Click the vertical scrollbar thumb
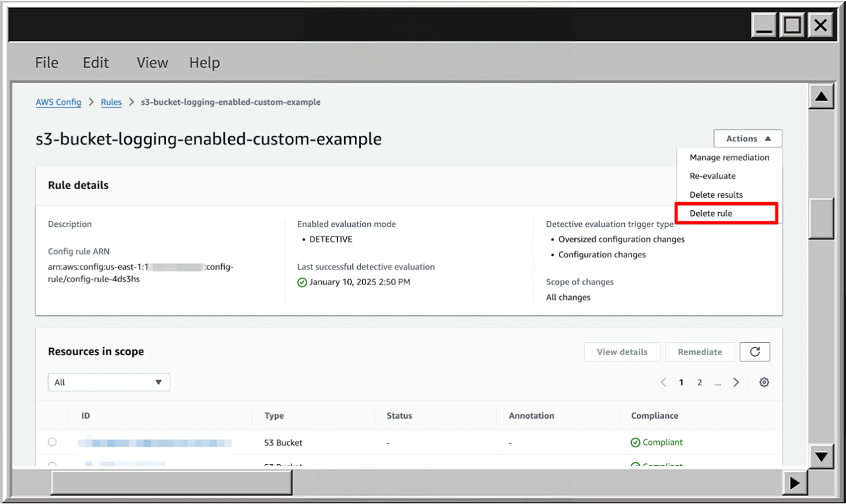Image resolution: width=846 pixels, height=504 pixels. [821, 218]
